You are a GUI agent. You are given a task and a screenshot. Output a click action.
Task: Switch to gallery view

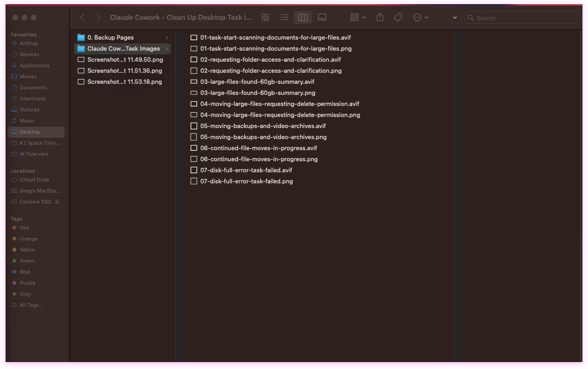(x=322, y=18)
